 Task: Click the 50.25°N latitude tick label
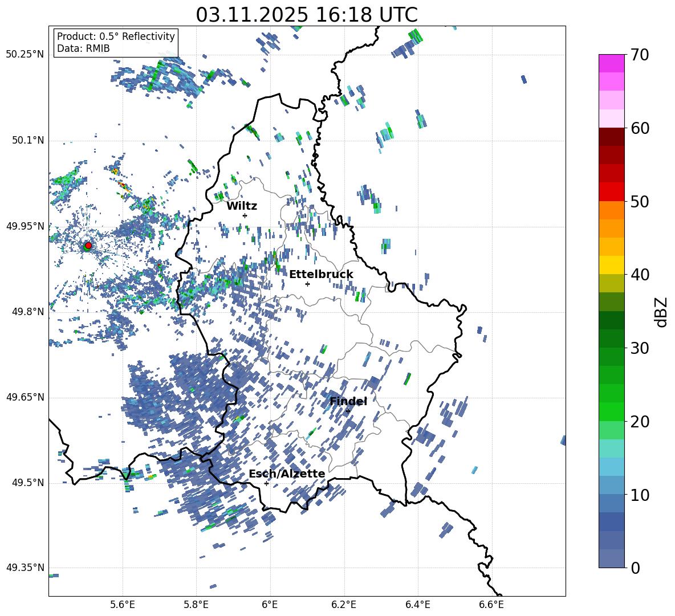[x=25, y=55]
